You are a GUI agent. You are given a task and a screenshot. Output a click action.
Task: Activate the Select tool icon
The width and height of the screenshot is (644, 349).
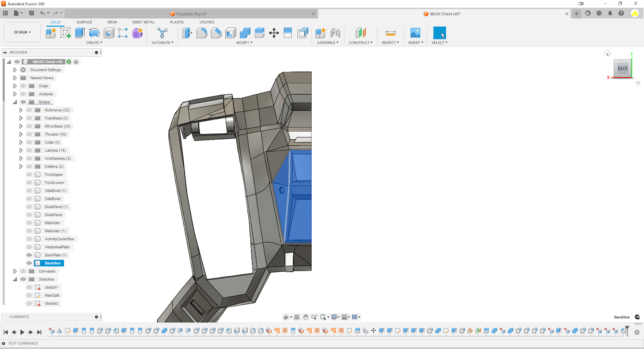coord(440,33)
